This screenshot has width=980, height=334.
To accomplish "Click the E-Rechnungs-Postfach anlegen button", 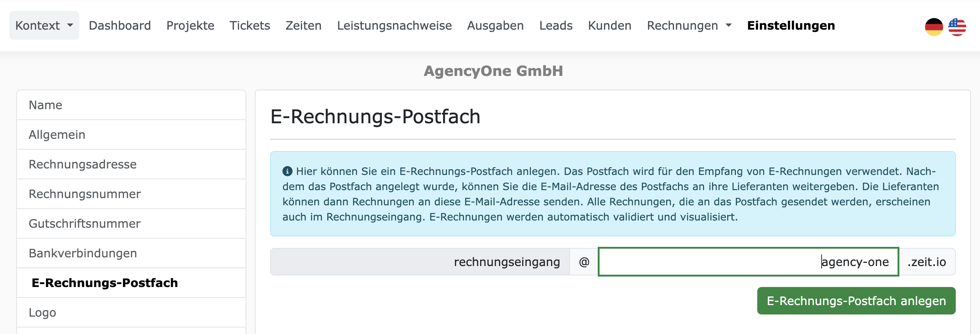I will point(856,300).
